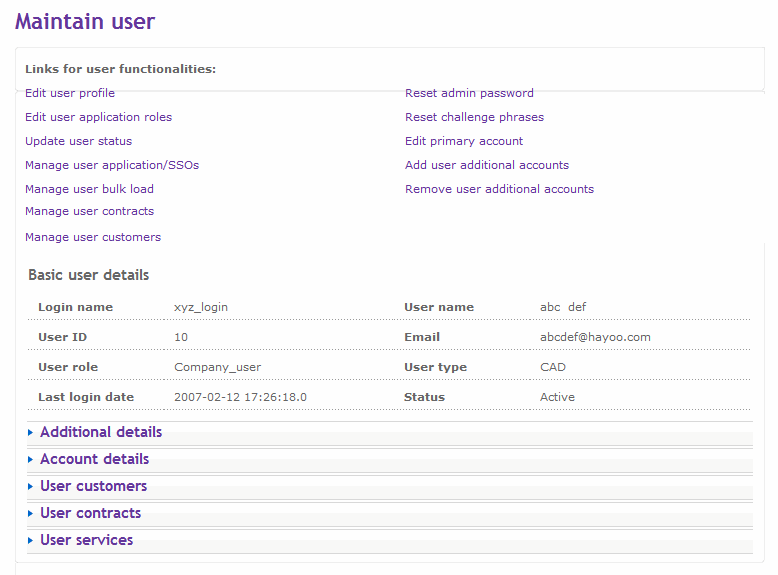Image resolution: width=778 pixels, height=575 pixels.
Task: Click the Status field label
Action: pos(425,397)
